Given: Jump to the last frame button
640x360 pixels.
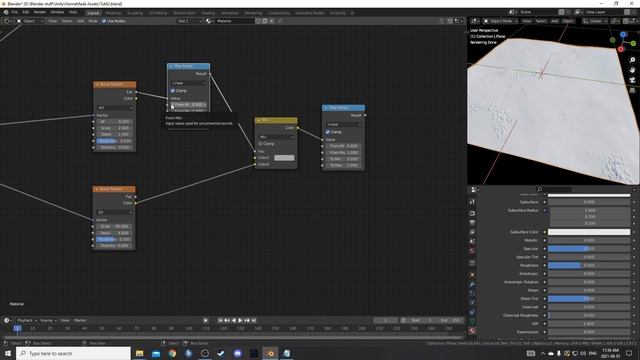Looking at the screenshot, I should click(x=253, y=320).
